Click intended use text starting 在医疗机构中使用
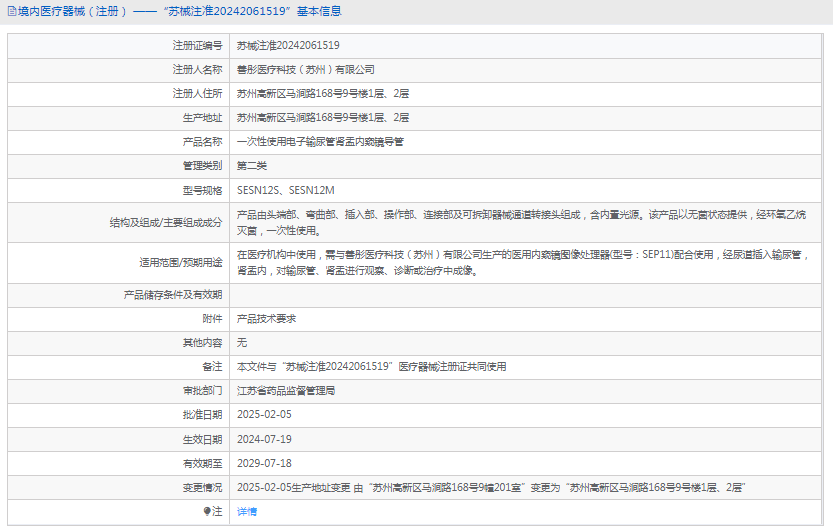This screenshot has width=833, height=529. coord(523,262)
